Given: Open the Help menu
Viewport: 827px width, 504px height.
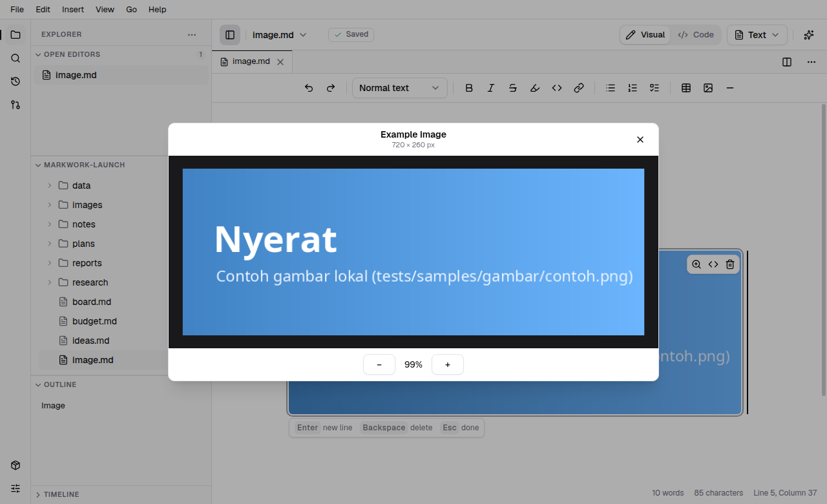Looking at the screenshot, I should pos(157,10).
